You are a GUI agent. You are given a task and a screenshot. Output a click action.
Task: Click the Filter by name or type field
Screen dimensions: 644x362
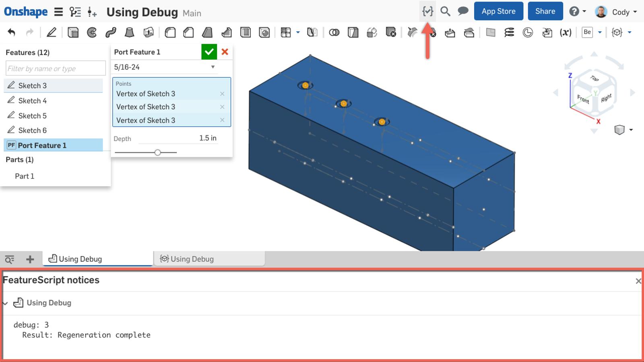[x=56, y=68]
